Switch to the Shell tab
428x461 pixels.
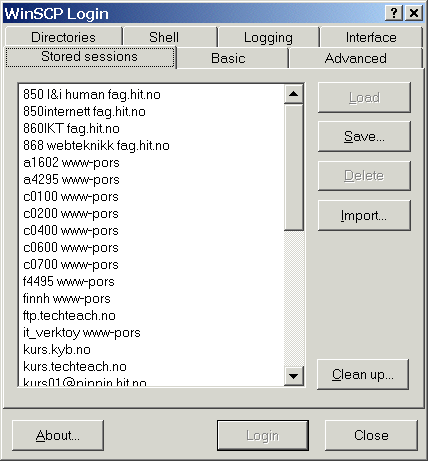tap(170, 37)
